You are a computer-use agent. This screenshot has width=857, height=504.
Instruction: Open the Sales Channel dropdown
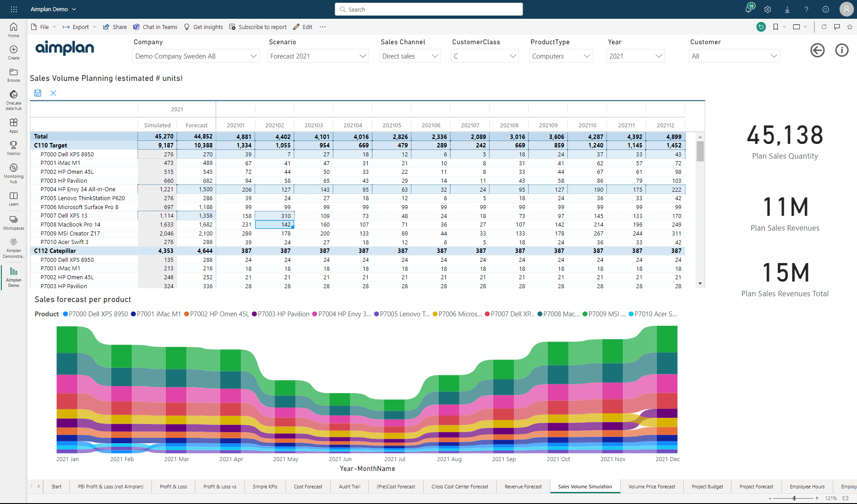click(410, 56)
